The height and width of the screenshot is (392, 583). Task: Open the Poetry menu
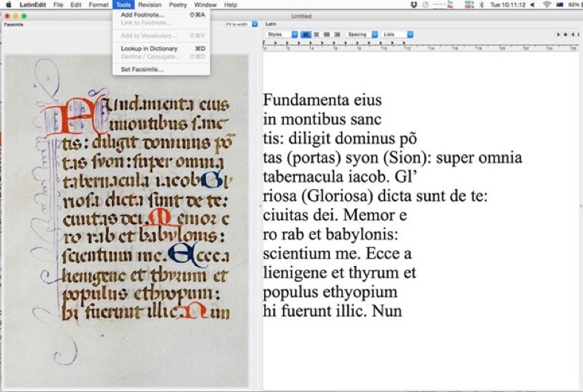coord(178,5)
